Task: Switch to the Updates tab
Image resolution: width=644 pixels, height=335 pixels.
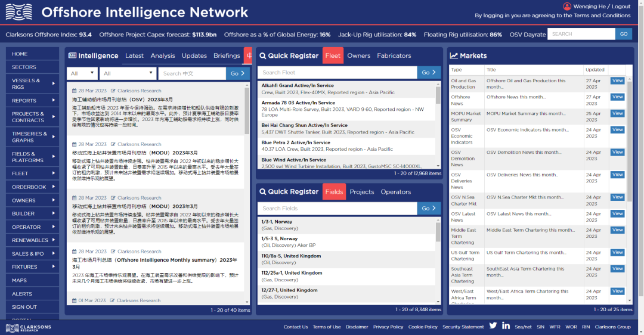Action: point(194,55)
